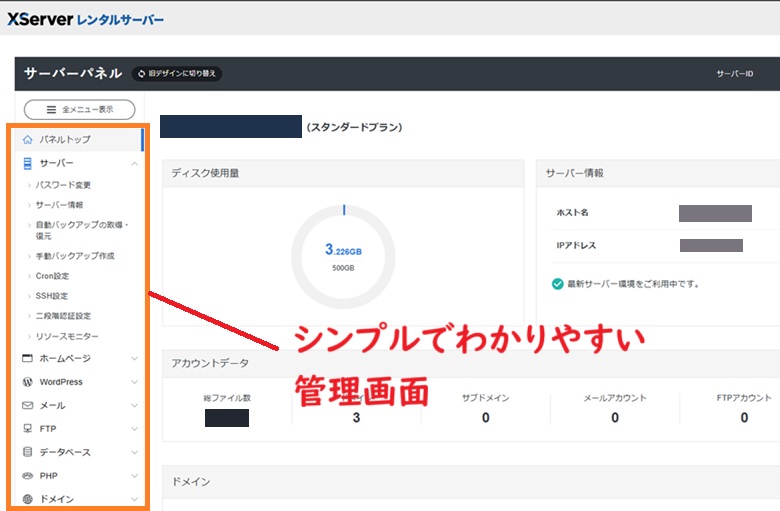This screenshot has width=780, height=511.
Task: Open パネルトップ in the sidebar
Action: 78,140
